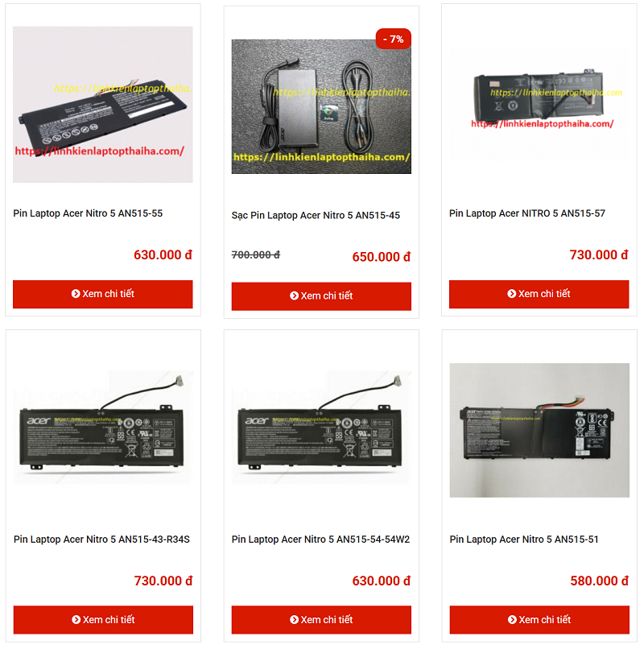Click Xem chi tiết for AN515-57 battery
Screen dimensions: 644x649
tap(539, 294)
